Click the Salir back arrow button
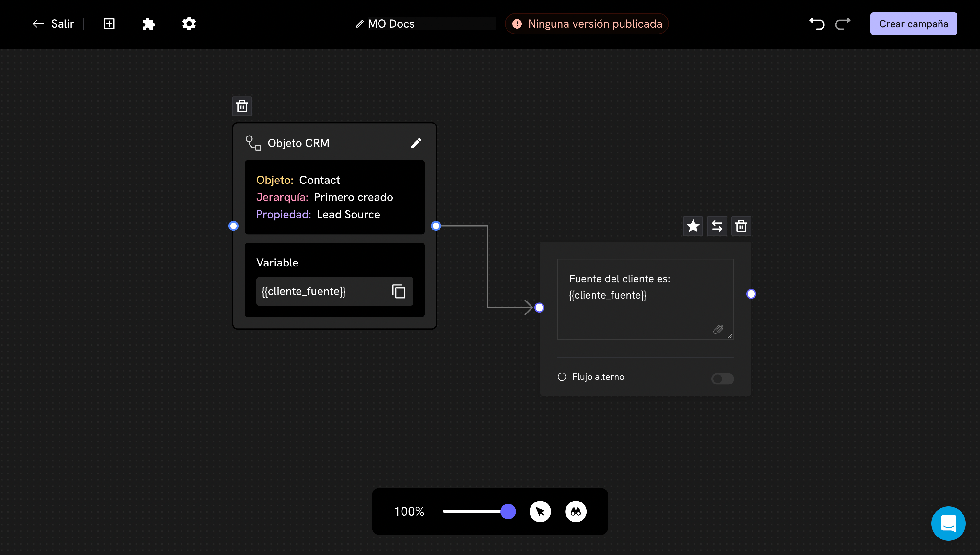This screenshot has width=980, height=555. coord(53,24)
